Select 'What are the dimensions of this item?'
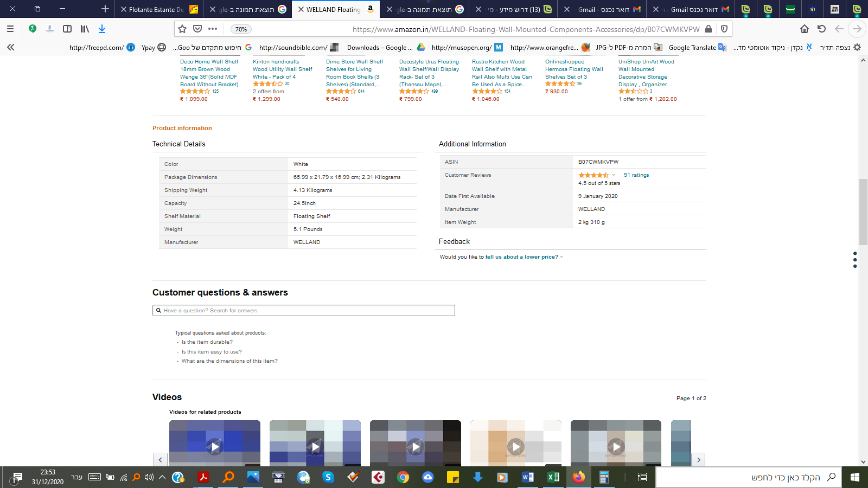The width and height of the screenshot is (868, 488). 229,361
